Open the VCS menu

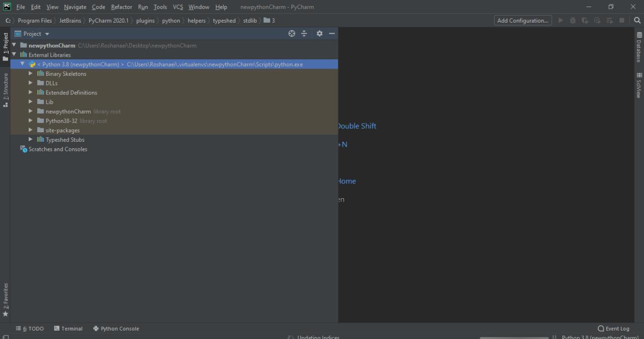pos(178,7)
